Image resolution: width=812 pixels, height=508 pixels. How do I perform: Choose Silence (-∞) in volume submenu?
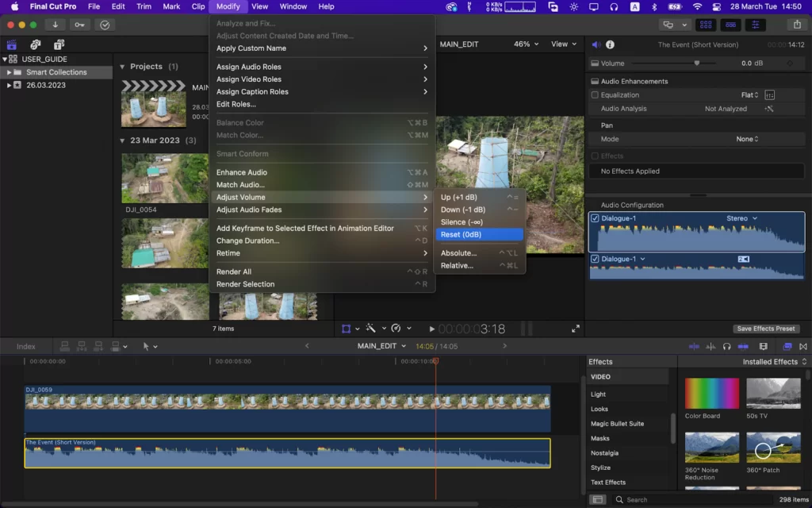[479, 222]
